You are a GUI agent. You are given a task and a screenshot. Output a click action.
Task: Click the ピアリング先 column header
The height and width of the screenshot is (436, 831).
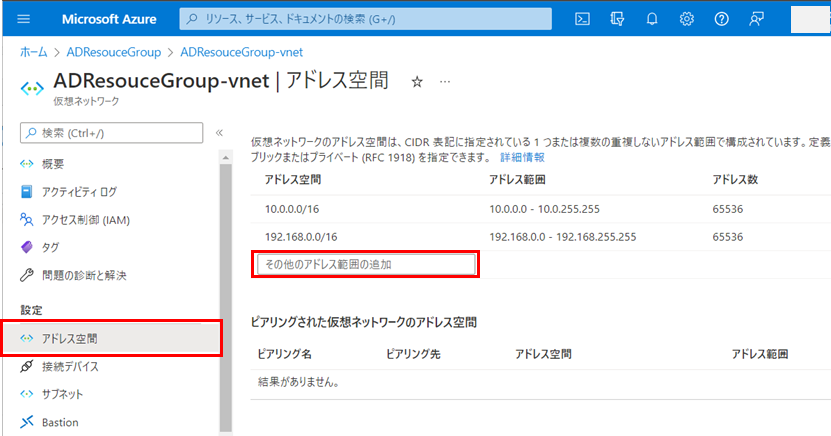[413, 354]
